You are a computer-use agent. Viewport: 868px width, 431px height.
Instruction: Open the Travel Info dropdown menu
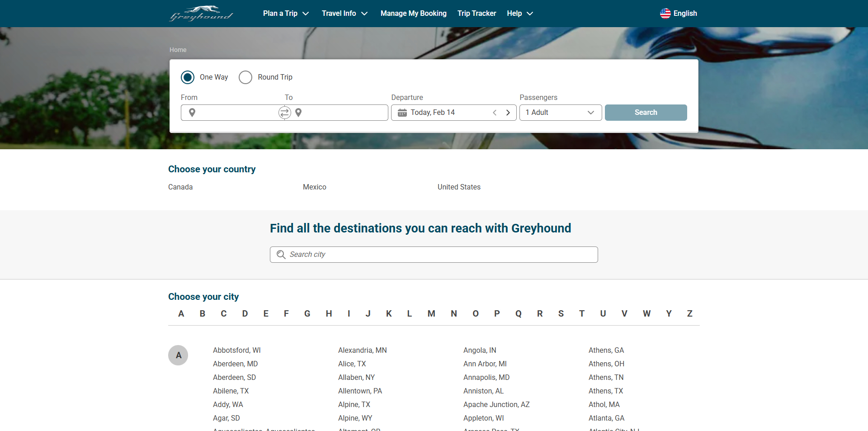tap(344, 14)
